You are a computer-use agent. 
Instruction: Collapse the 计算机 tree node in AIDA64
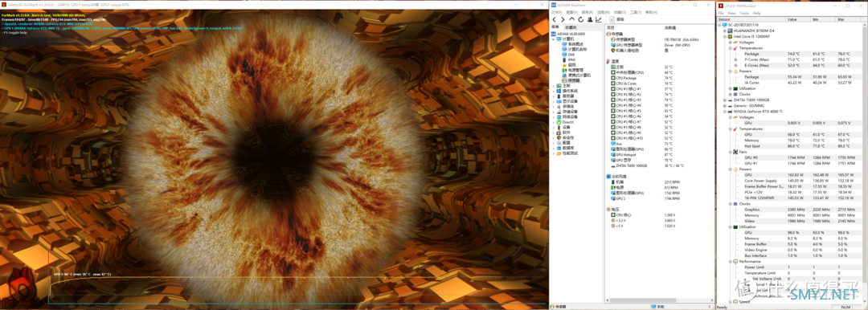point(553,39)
